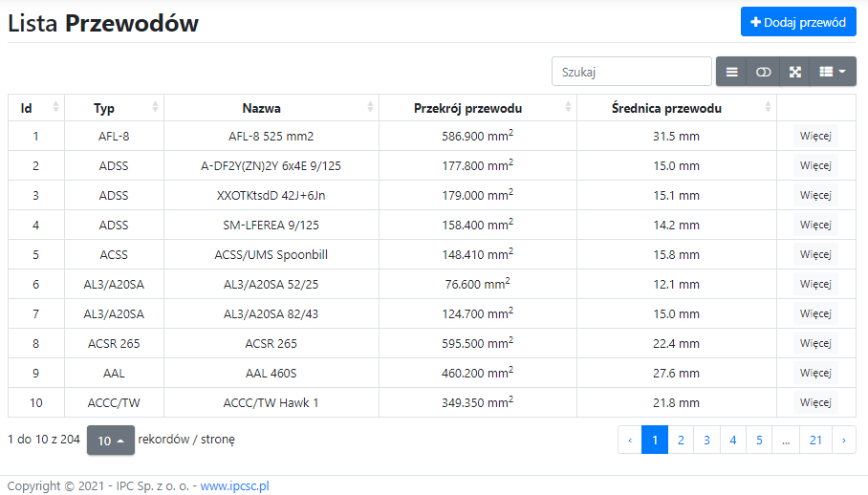Click Więcej for the AFL-8 row

(815, 137)
